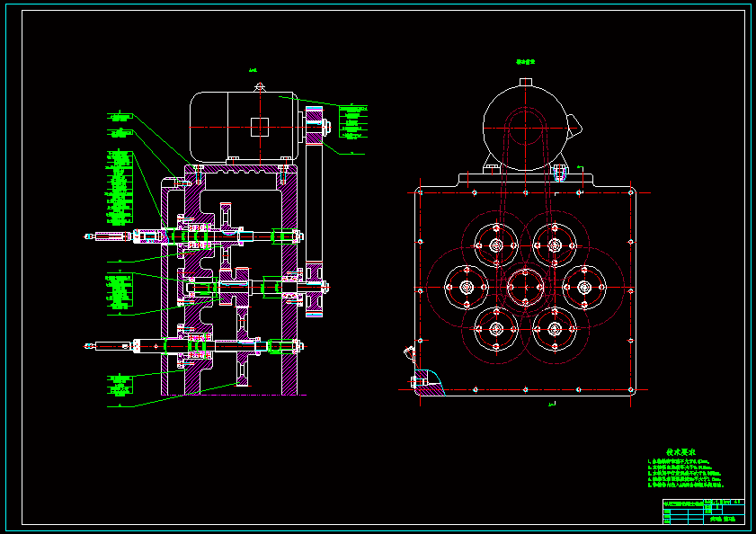Select the green view title above the right view
This screenshot has height=534, width=756.
(x=526, y=62)
